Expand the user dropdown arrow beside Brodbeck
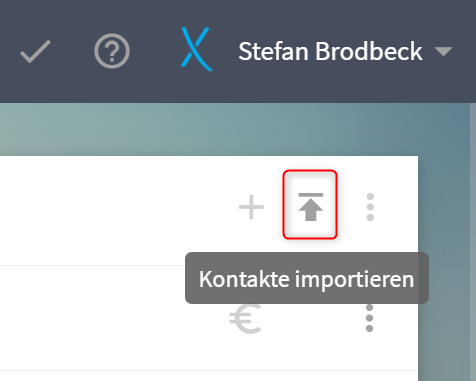Image resolution: width=476 pixels, height=381 pixels. pos(443,51)
